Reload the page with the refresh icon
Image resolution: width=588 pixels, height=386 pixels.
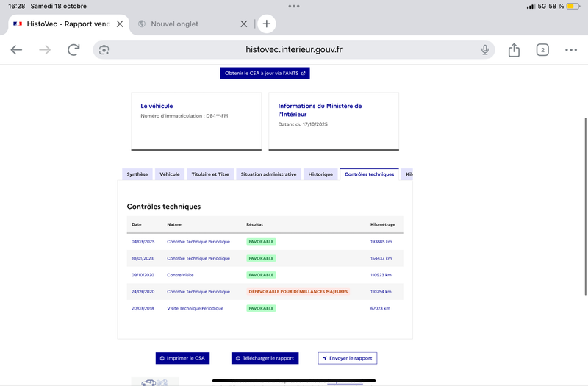73,50
